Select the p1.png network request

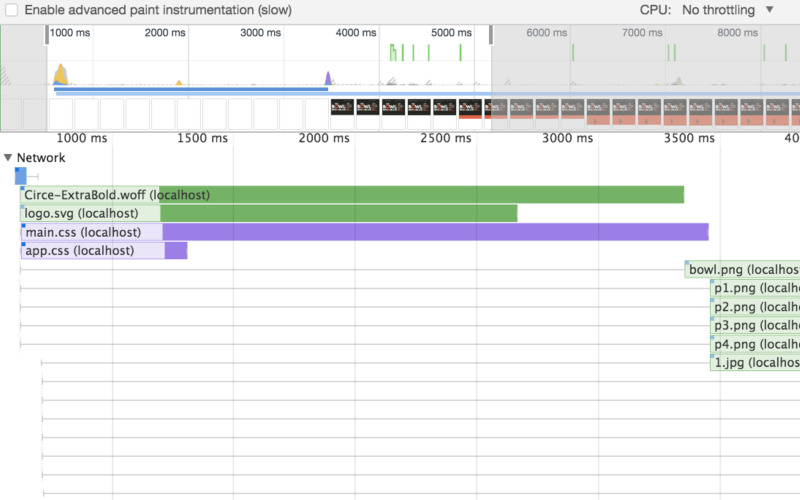755,288
